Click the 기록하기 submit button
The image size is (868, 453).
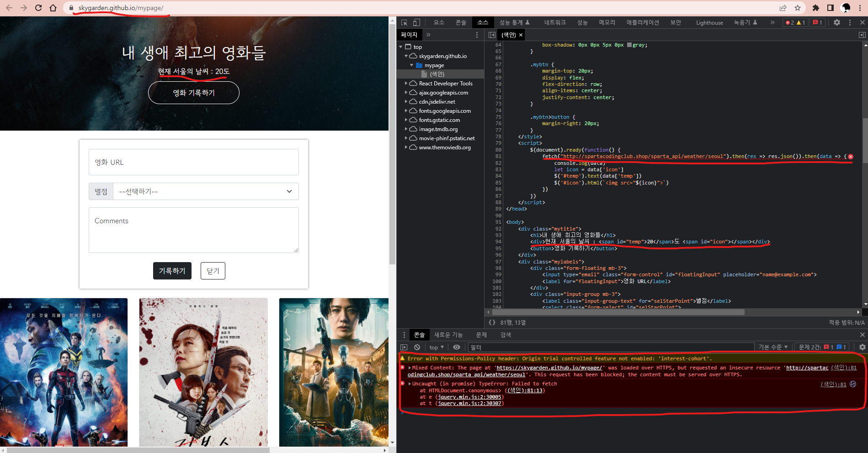point(172,271)
